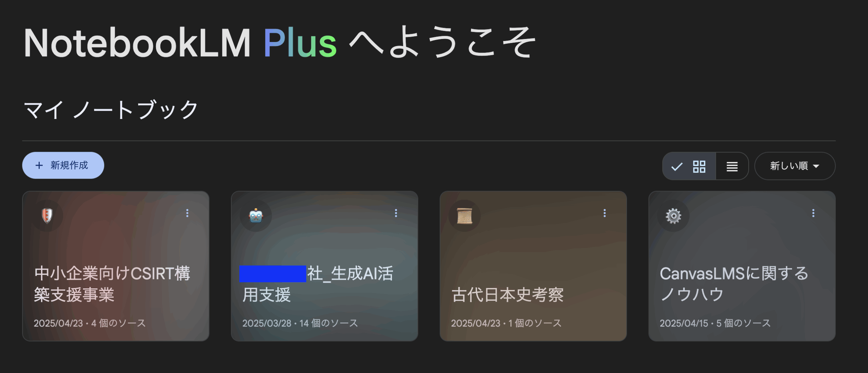Click the sort dropdown arrow
Image resolution: width=868 pixels, height=373 pixels.
tap(816, 166)
